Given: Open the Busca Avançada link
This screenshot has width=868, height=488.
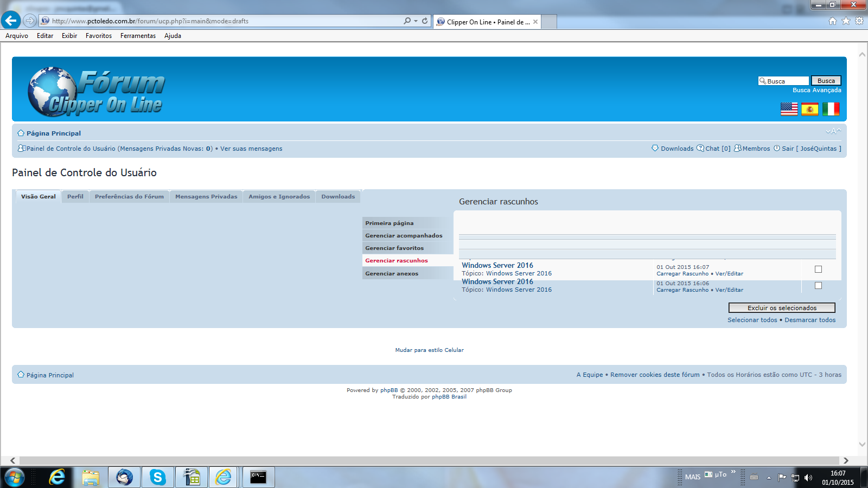Looking at the screenshot, I should [817, 90].
